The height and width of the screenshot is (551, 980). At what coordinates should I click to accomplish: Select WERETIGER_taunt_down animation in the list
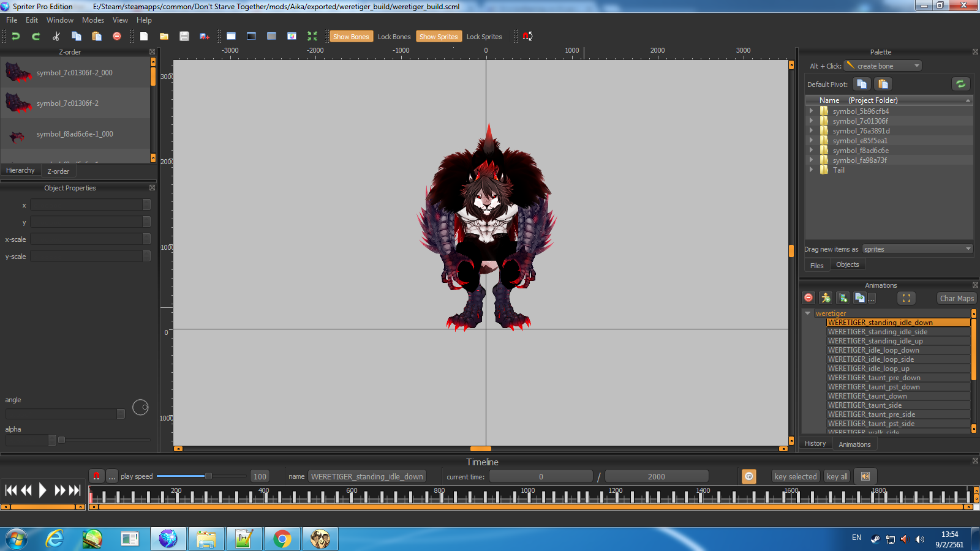(x=867, y=396)
